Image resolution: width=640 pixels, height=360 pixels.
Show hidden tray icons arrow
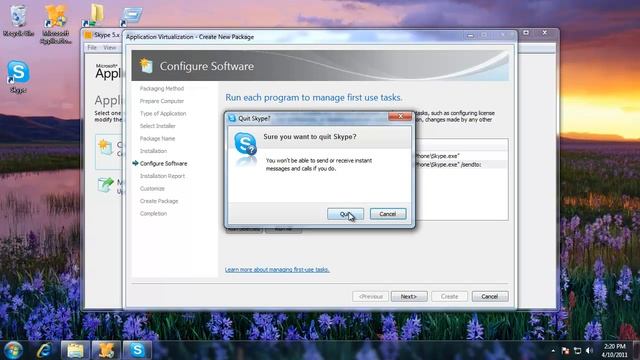point(553,351)
